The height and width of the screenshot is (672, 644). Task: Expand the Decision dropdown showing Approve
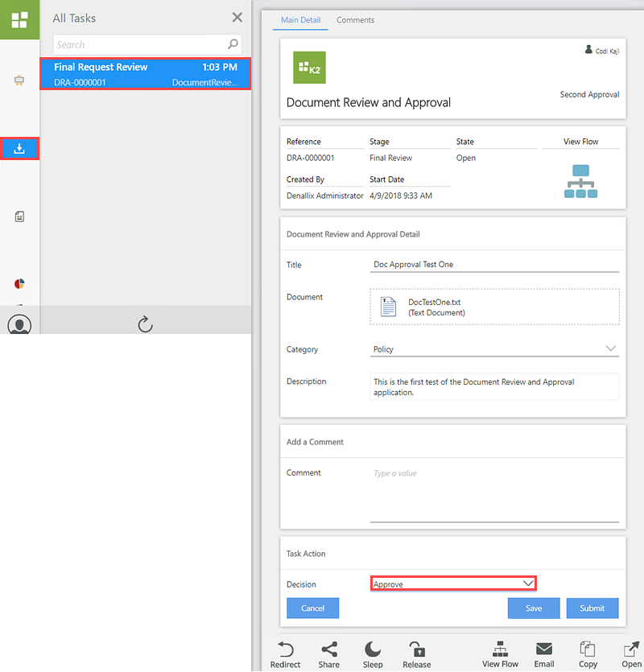click(453, 583)
